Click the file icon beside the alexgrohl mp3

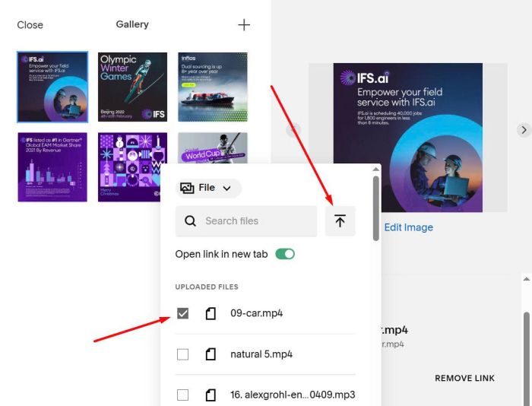[211, 395]
